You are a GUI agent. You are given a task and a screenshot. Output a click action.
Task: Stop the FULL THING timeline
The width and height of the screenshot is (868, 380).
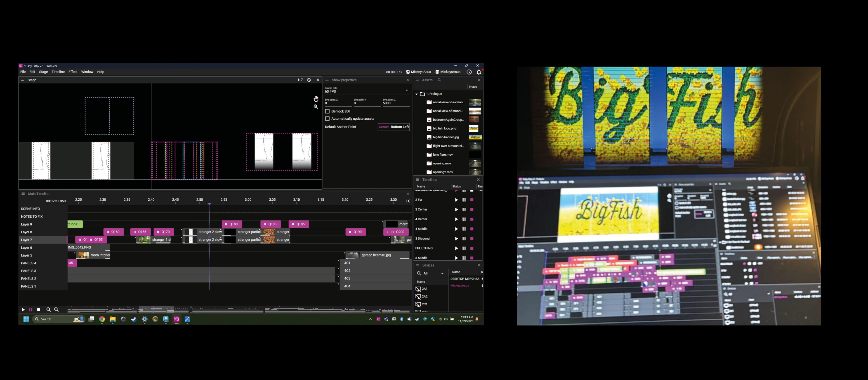click(472, 249)
